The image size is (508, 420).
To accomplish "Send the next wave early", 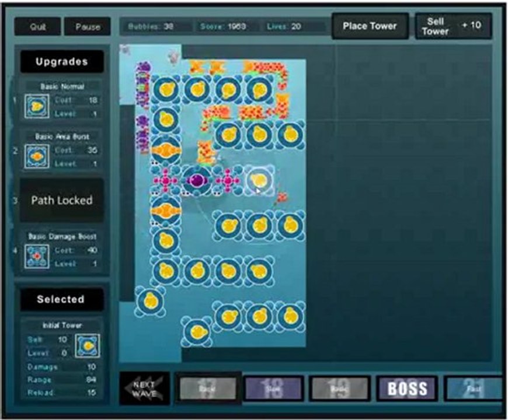I will point(144,388).
